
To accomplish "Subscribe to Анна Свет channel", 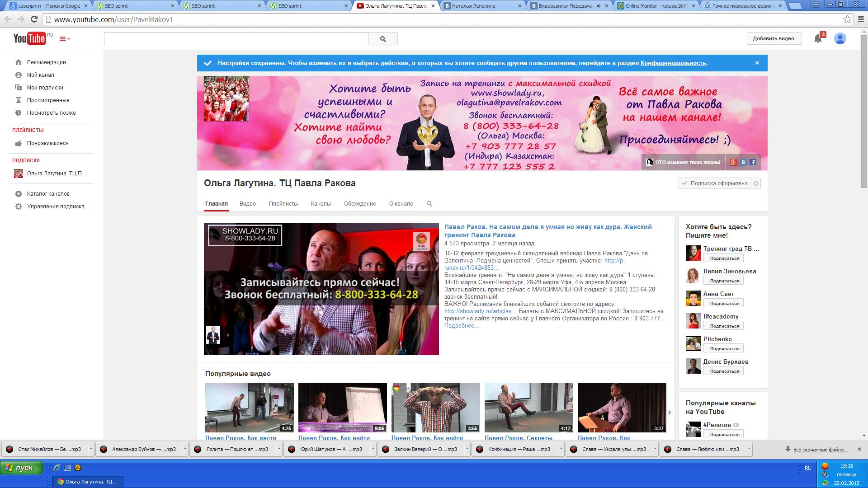I will point(724,304).
